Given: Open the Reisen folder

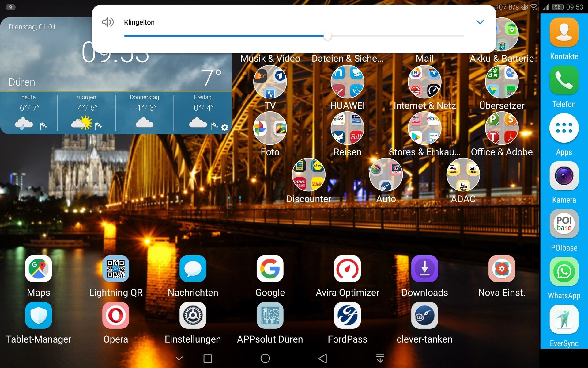Looking at the screenshot, I should click(x=347, y=128).
